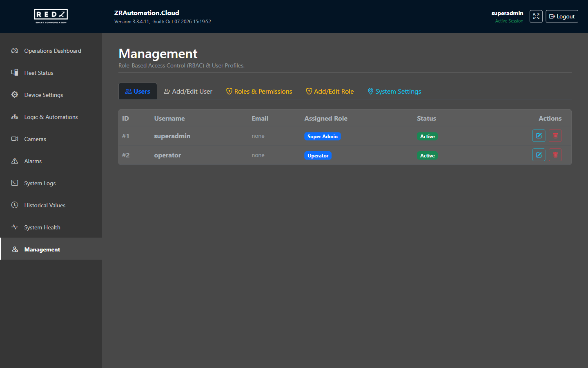Click the Logout button
588x368 pixels.
562,16
